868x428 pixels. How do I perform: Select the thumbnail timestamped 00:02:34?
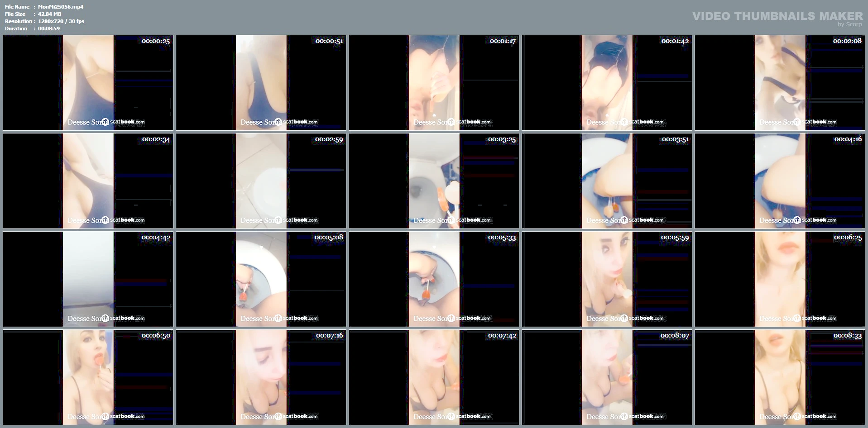point(88,181)
